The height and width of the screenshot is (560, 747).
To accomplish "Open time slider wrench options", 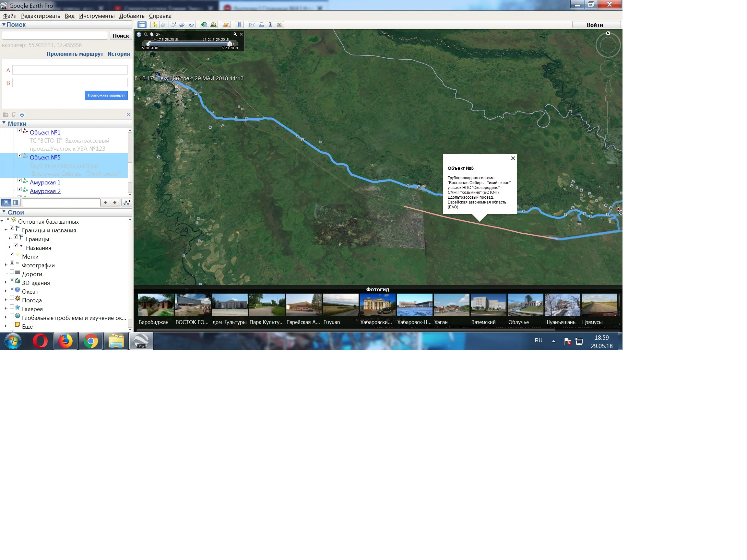I will point(235,34).
